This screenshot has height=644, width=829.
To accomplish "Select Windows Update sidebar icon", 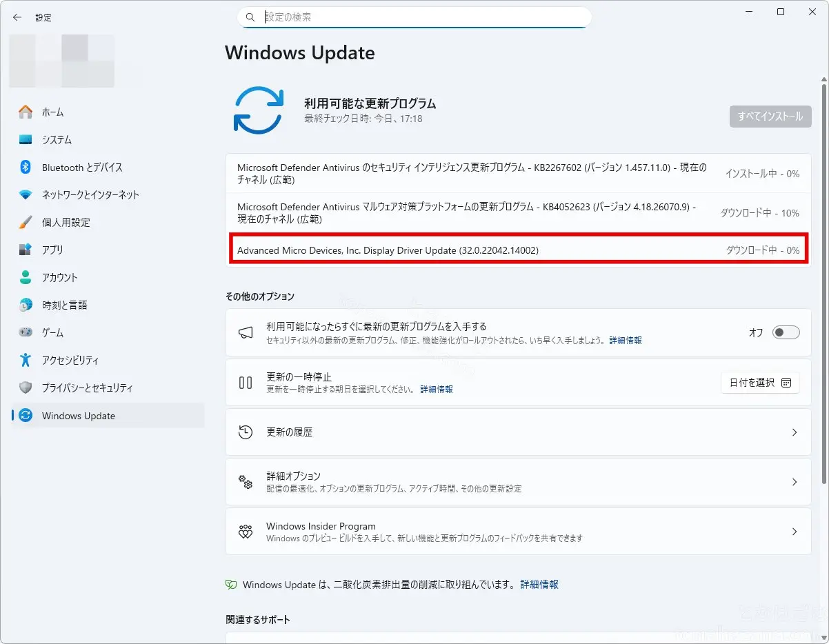I will [26, 415].
